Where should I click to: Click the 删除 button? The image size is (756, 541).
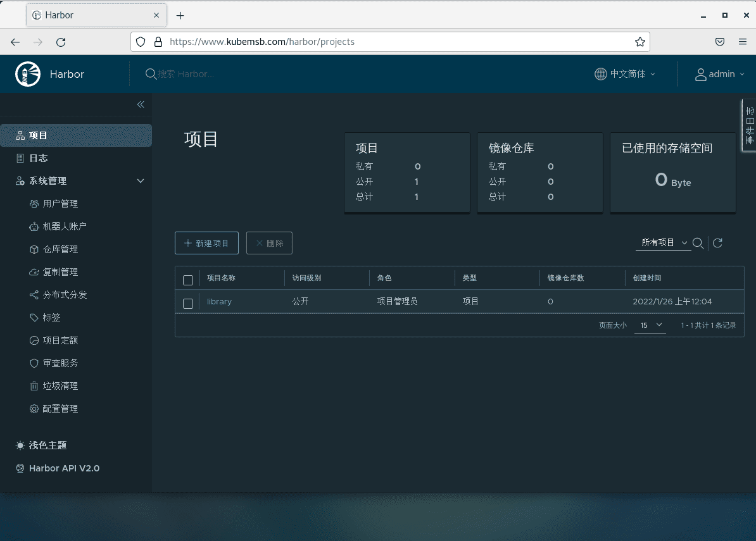(x=269, y=243)
